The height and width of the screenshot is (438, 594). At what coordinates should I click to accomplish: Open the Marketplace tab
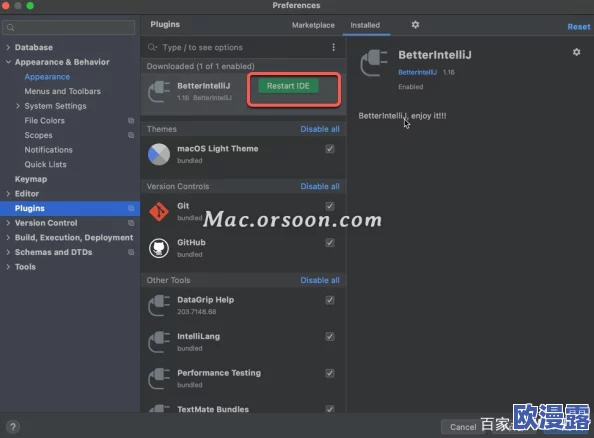[x=313, y=25]
